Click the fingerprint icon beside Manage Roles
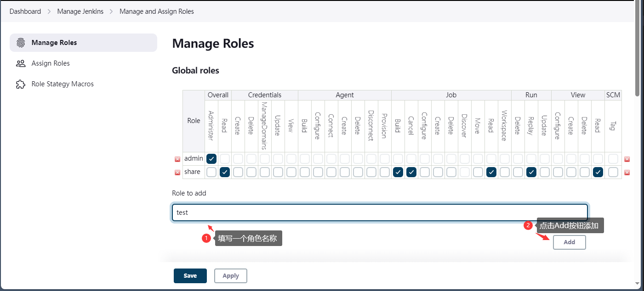 (x=21, y=43)
